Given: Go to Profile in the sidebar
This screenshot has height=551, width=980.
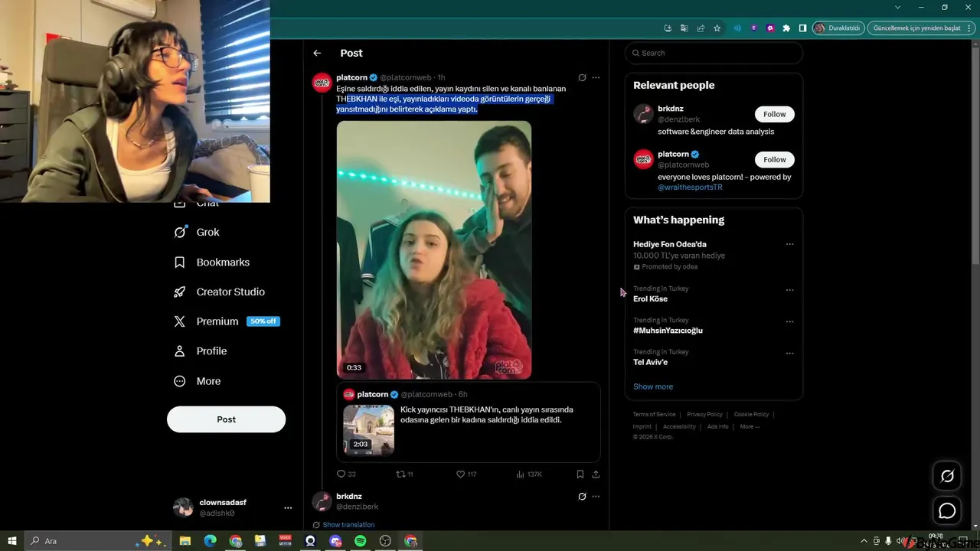Looking at the screenshot, I should 201,351.
